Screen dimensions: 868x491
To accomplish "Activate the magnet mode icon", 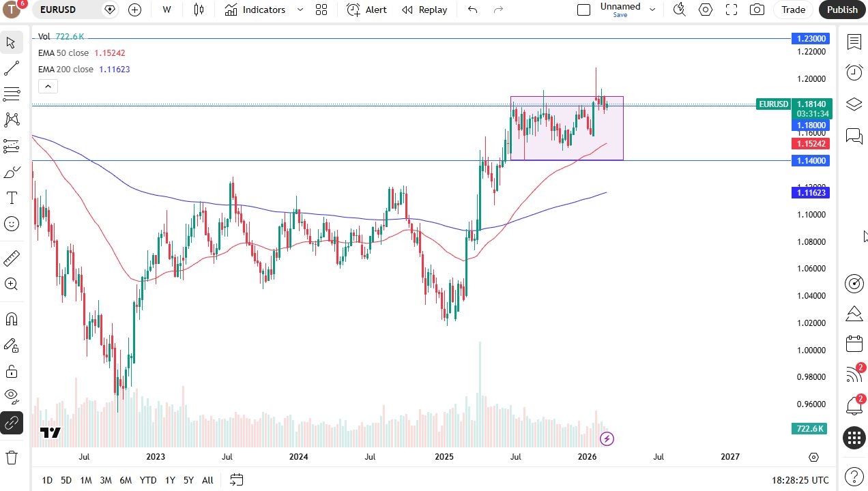I will pos(12,319).
